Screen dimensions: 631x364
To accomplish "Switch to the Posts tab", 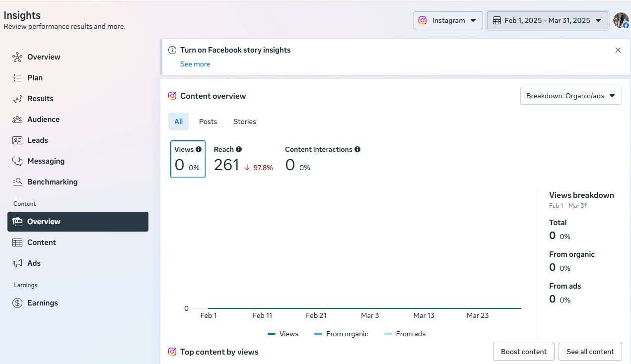I will 208,121.
